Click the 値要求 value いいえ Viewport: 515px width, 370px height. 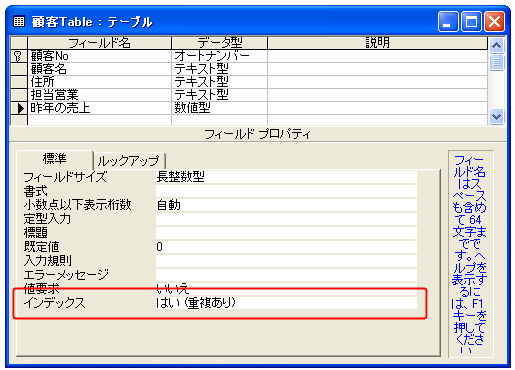point(286,289)
